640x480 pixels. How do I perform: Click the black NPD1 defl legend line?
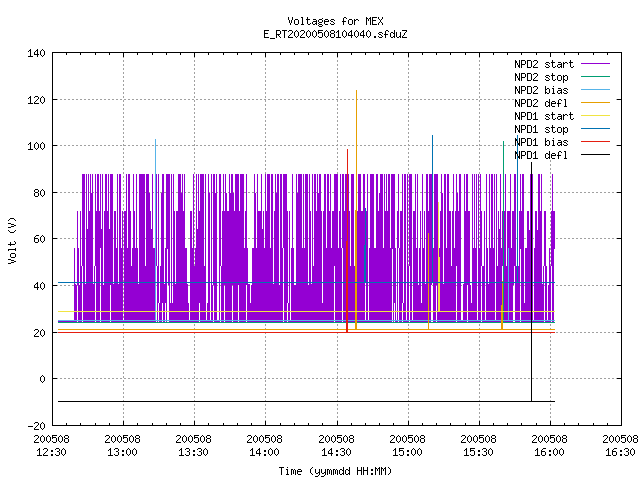tap(596, 155)
